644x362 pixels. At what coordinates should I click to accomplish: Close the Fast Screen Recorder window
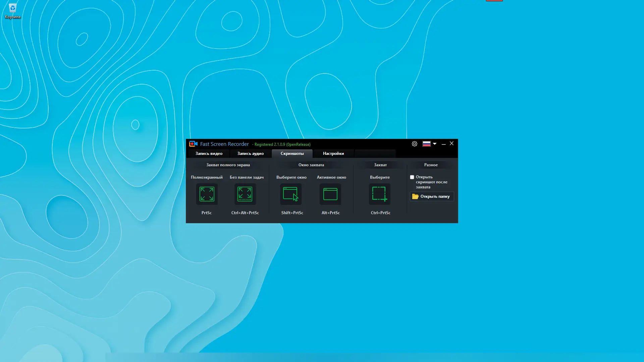coord(451,143)
